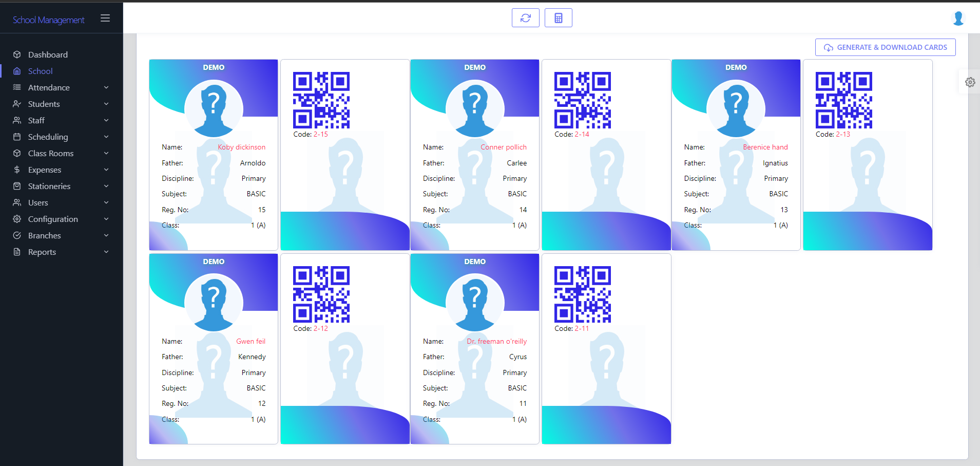Click the Class Rooms box icon
Screen dimensions: 980x466
coord(17,153)
